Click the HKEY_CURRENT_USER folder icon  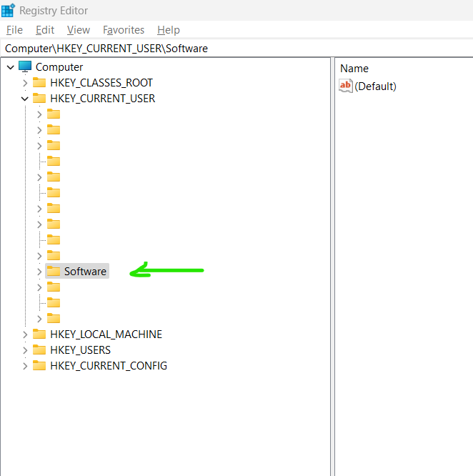(39, 98)
